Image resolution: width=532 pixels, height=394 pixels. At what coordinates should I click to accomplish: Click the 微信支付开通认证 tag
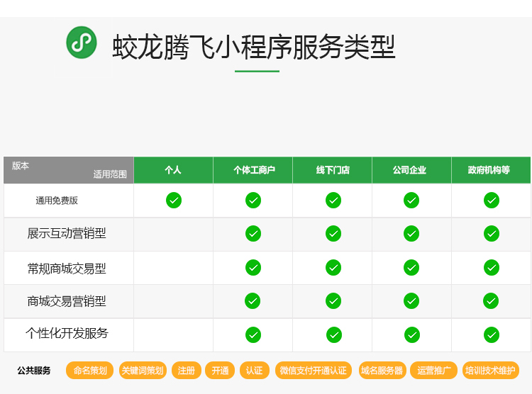click(314, 371)
